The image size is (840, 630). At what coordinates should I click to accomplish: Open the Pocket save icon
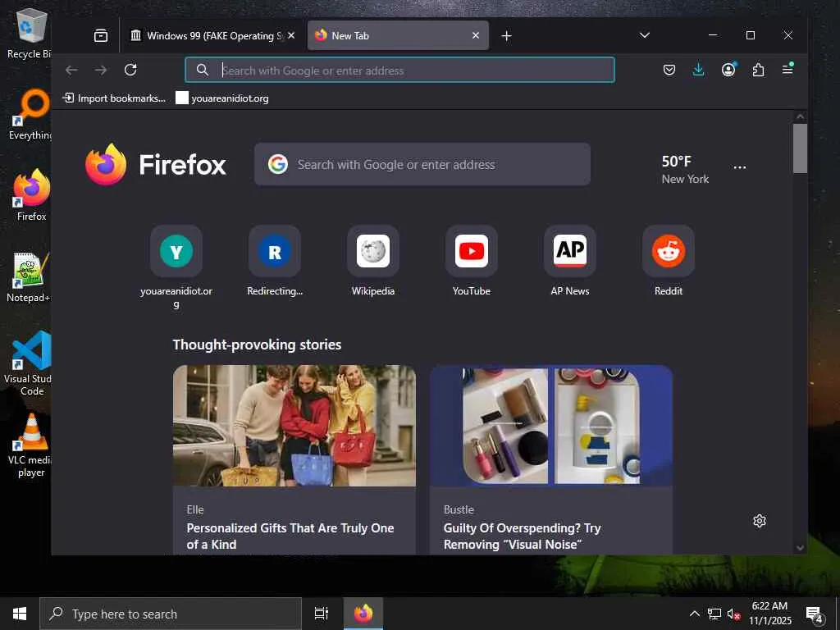pos(669,70)
